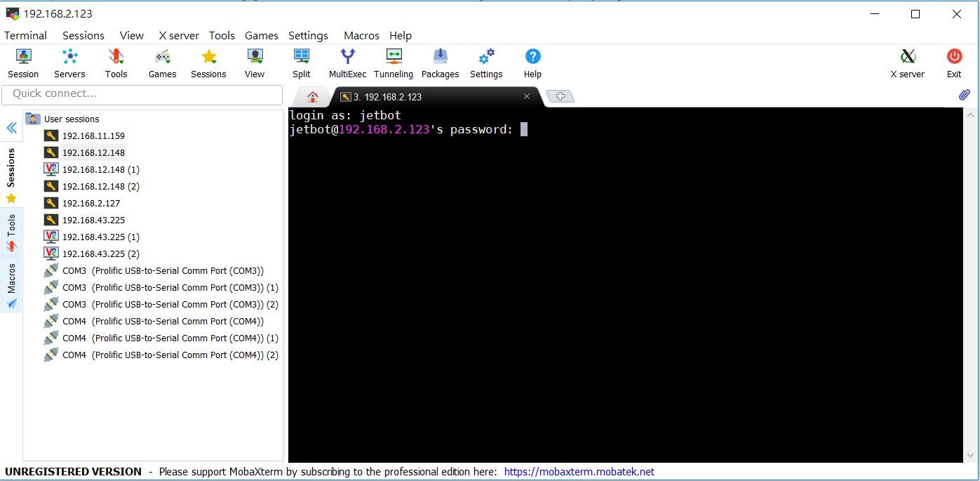Open the Macros menu
Screen dimensions: 980x481
click(361, 36)
